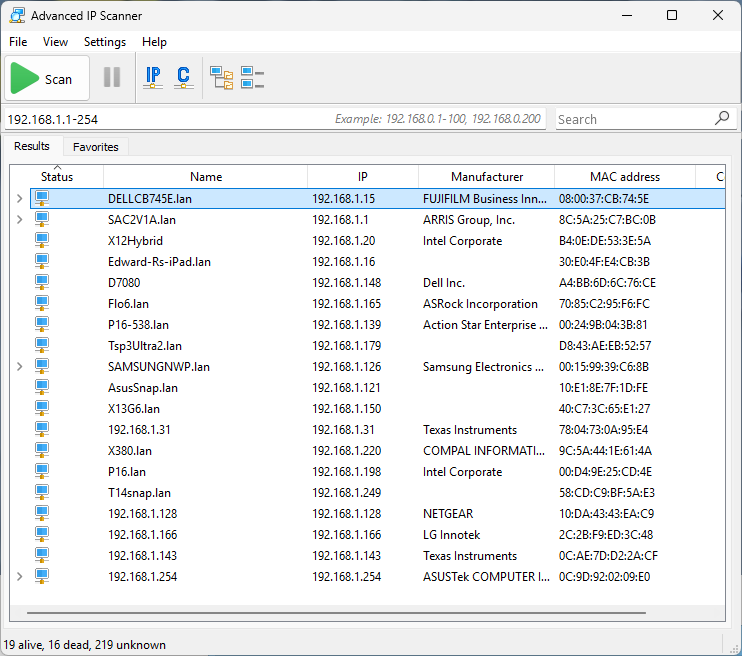
Task: Open the Settings menu
Action: pyautogui.click(x=105, y=42)
